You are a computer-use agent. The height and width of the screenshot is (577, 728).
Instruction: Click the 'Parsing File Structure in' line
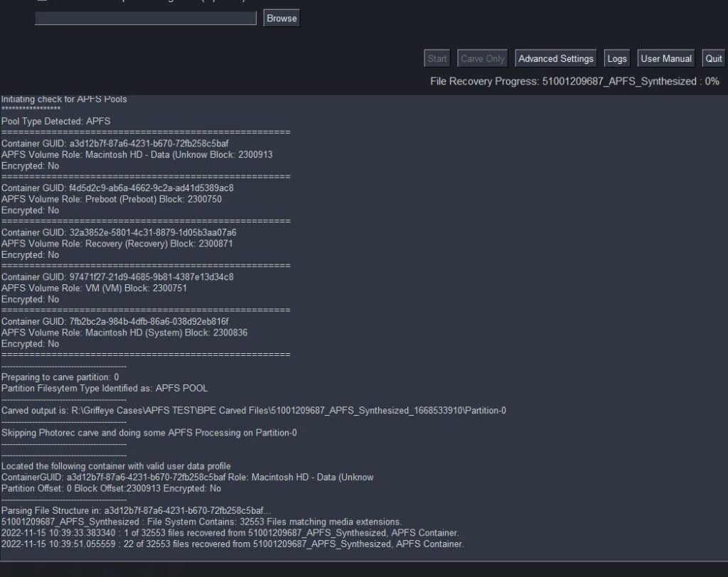[136, 511]
